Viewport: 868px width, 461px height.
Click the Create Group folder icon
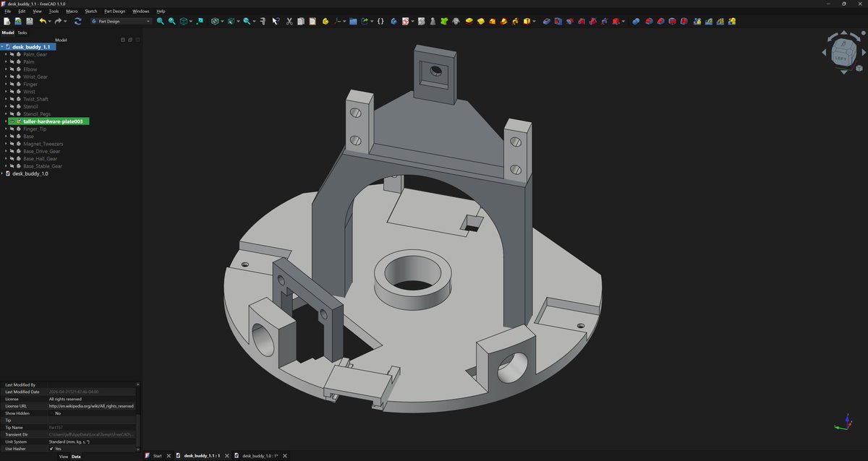[x=353, y=21]
